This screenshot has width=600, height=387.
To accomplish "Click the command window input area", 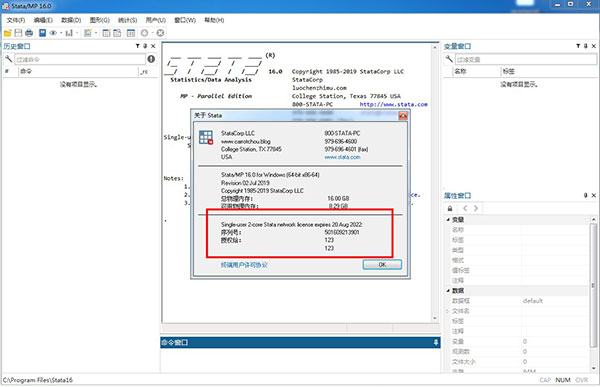I will [300, 360].
